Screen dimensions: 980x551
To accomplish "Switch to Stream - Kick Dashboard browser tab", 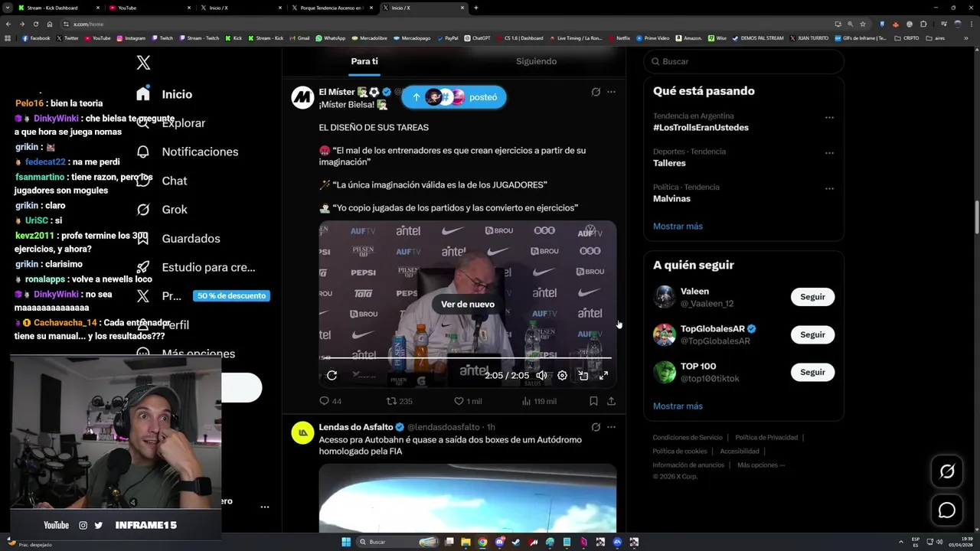I will (x=57, y=8).
